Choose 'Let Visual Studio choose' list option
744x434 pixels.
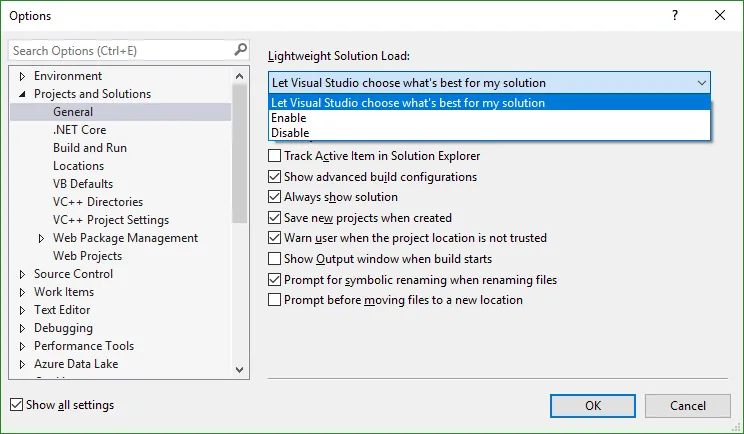tap(489, 102)
